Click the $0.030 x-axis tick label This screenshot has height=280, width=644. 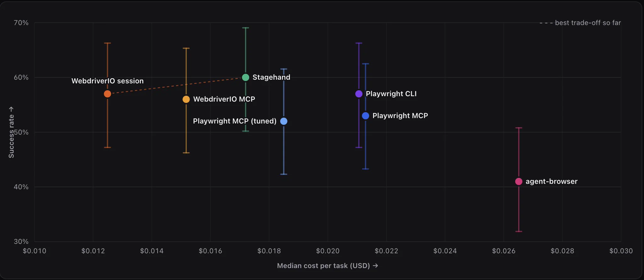coord(621,251)
